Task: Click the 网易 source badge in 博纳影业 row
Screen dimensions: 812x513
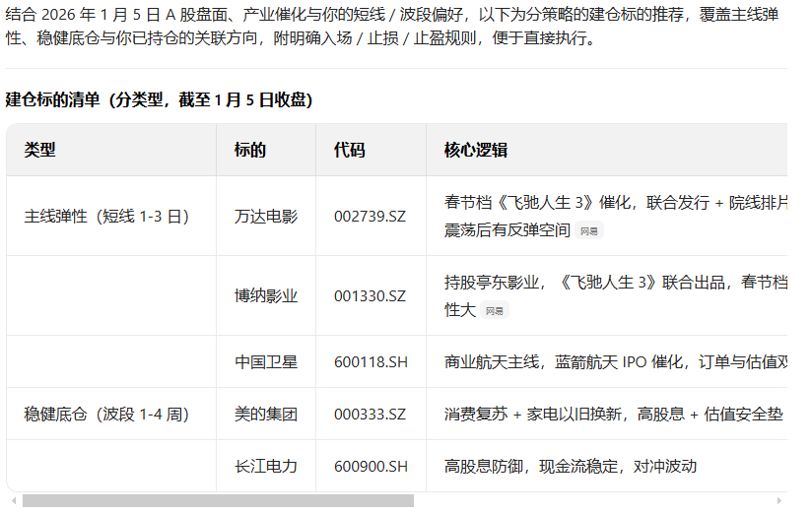Action: [x=495, y=310]
